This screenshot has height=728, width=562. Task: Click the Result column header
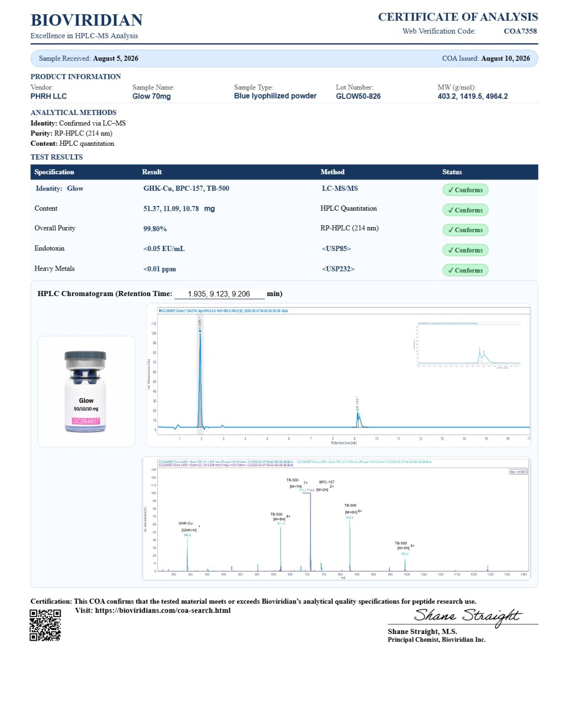[152, 172]
